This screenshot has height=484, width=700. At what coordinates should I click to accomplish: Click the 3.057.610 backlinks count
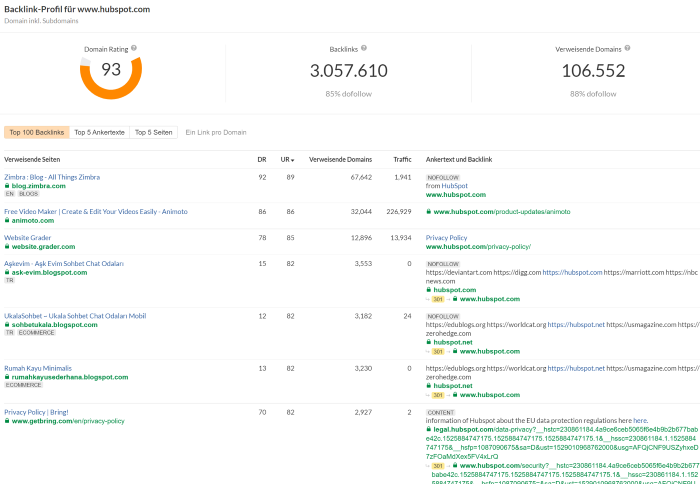point(349,71)
